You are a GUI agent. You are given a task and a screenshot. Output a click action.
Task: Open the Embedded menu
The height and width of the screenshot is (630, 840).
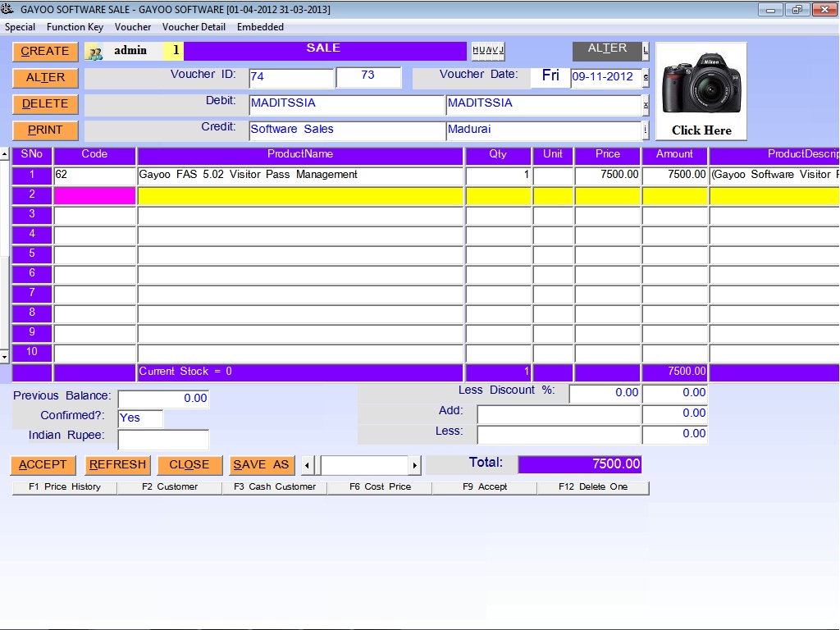click(x=260, y=27)
